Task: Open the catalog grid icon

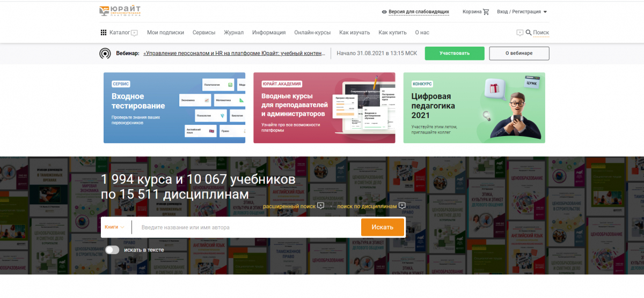Action: (104, 33)
